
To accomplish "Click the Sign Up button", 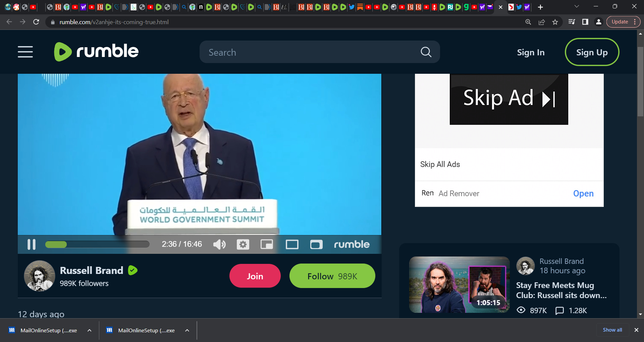I will [592, 52].
